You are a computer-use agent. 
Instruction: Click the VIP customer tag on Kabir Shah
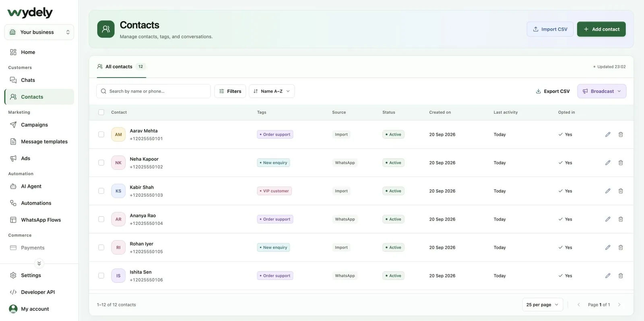point(275,191)
